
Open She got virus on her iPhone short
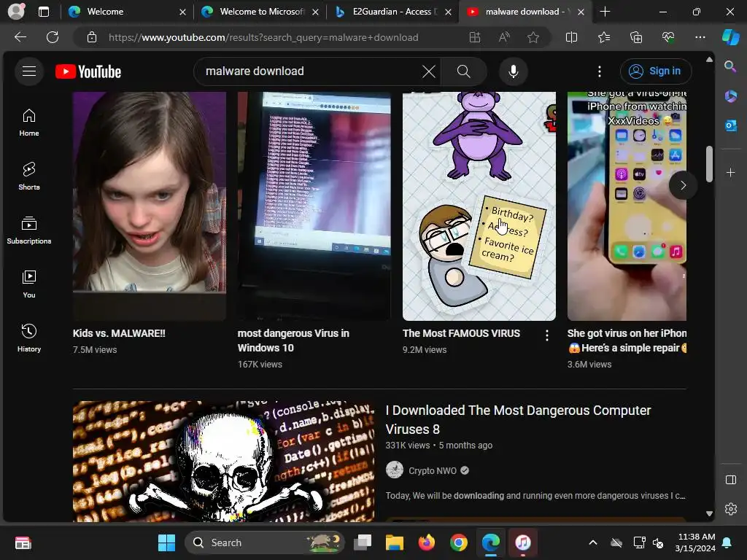pos(627,206)
